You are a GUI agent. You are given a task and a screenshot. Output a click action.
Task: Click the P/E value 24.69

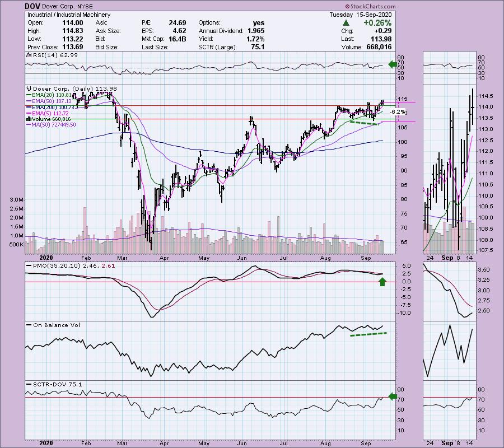[x=178, y=23]
